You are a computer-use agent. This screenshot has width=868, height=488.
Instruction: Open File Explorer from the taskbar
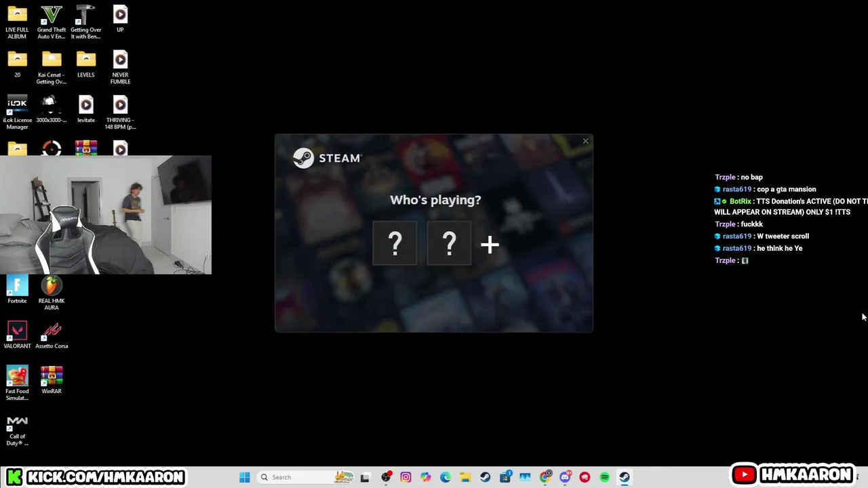[x=465, y=477]
